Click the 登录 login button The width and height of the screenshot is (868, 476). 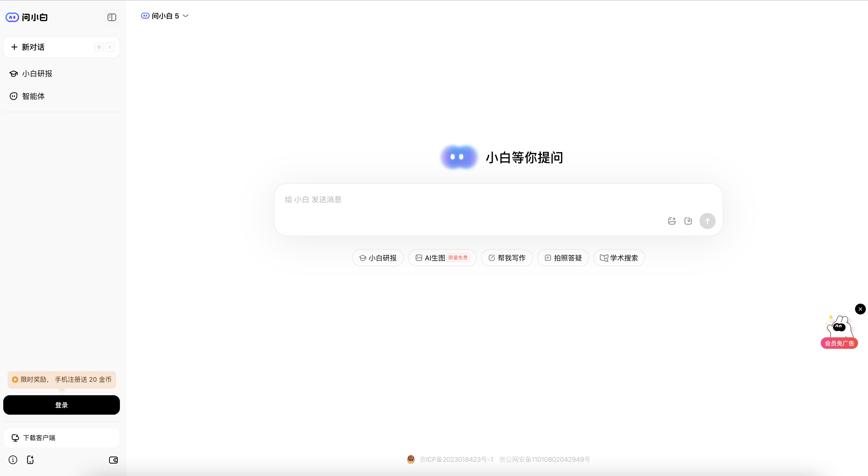61,405
